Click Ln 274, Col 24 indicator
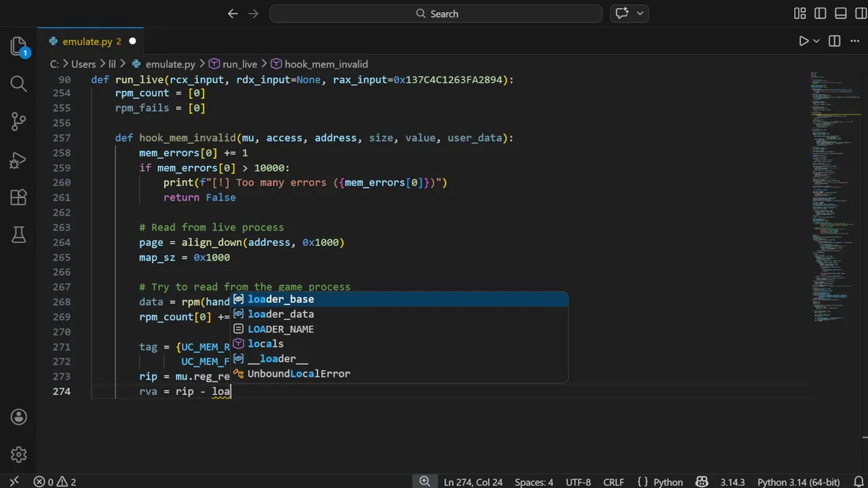The image size is (868, 488). [x=473, y=482]
